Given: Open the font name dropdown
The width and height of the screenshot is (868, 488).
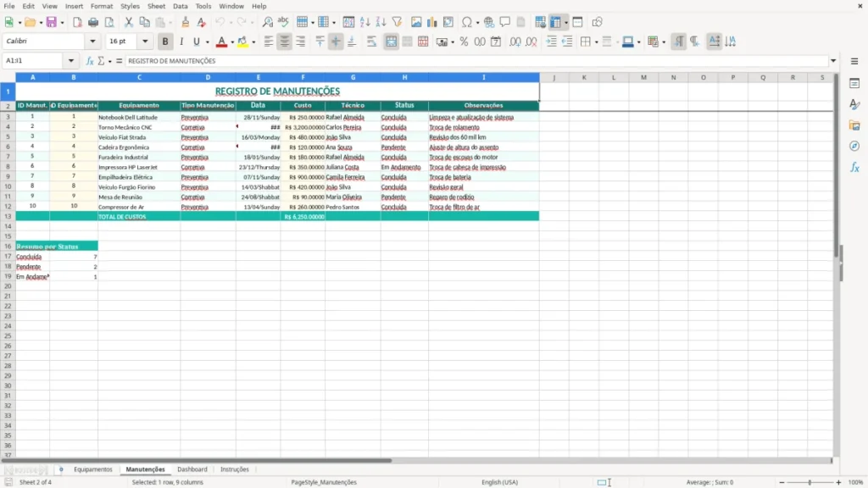Looking at the screenshot, I should tap(92, 41).
